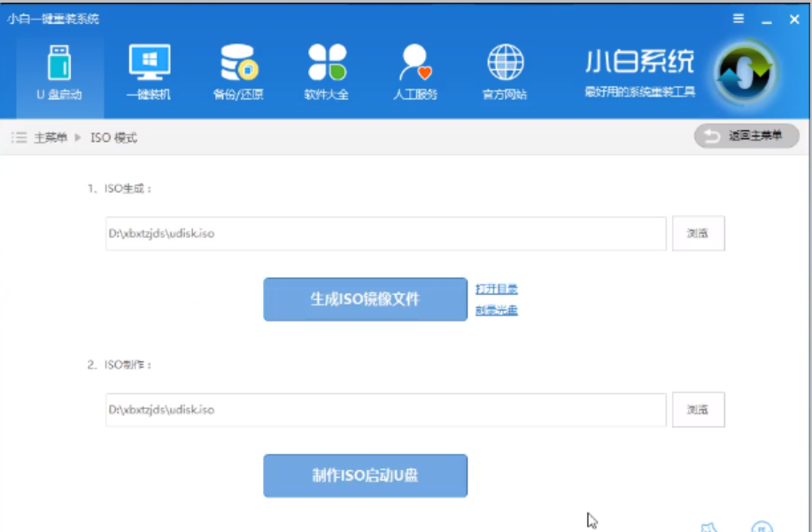Open the 打开目录 directory link
Viewport: 812px width, 532px height.
tap(496, 288)
